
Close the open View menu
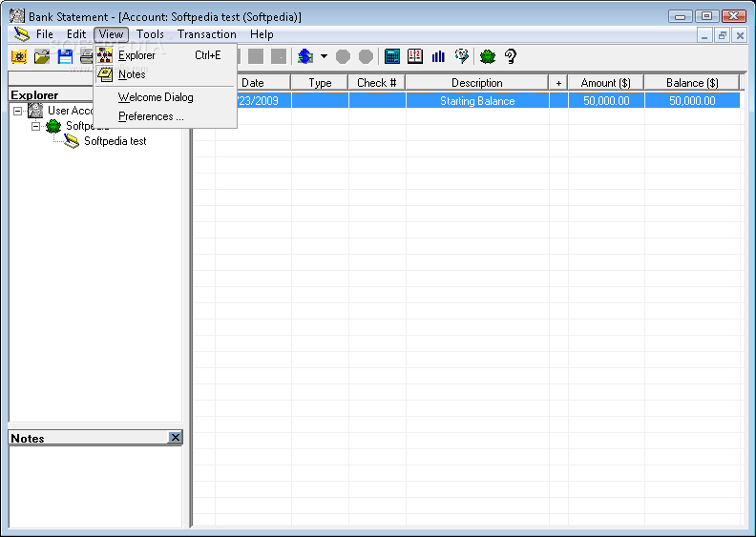pyautogui.click(x=112, y=34)
